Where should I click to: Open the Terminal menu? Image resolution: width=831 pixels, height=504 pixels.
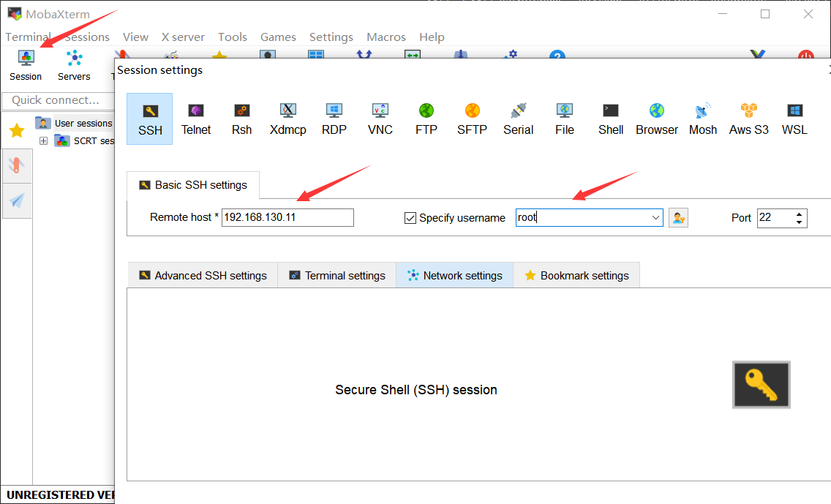[28, 37]
